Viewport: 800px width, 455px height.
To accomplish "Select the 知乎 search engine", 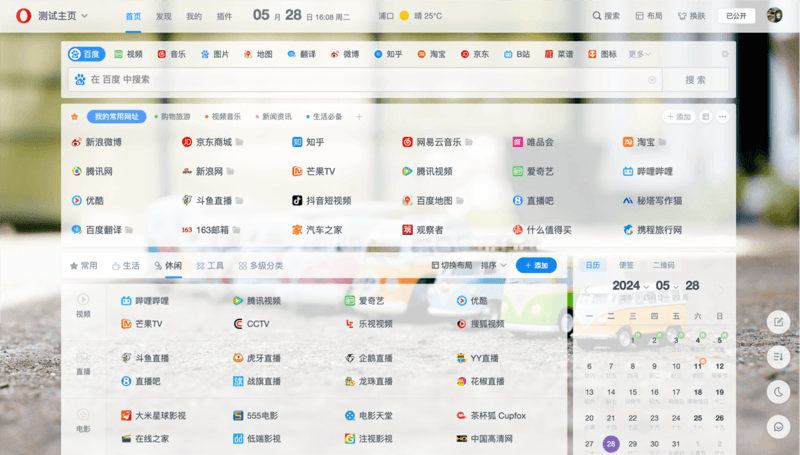I will click(388, 54).
